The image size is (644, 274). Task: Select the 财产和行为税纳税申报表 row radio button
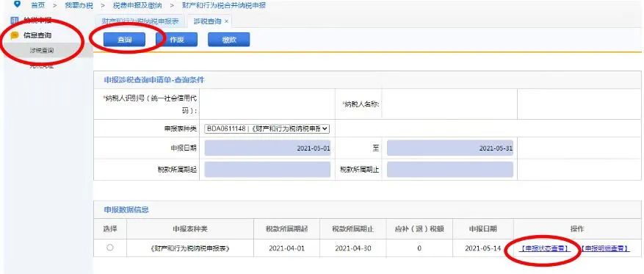[109, 248]
